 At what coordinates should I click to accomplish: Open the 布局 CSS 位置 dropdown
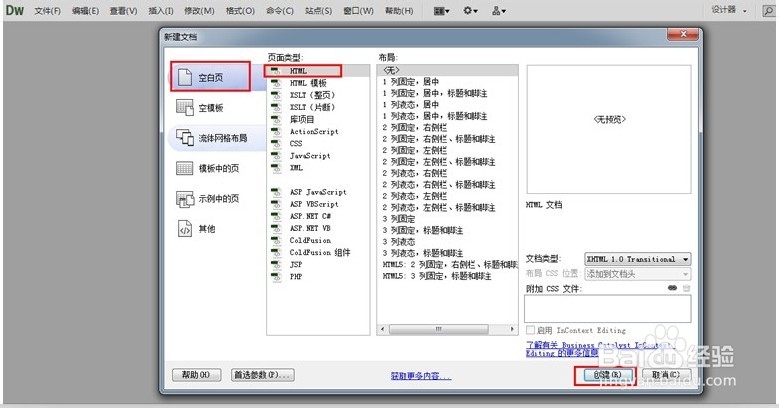point(637,274)
